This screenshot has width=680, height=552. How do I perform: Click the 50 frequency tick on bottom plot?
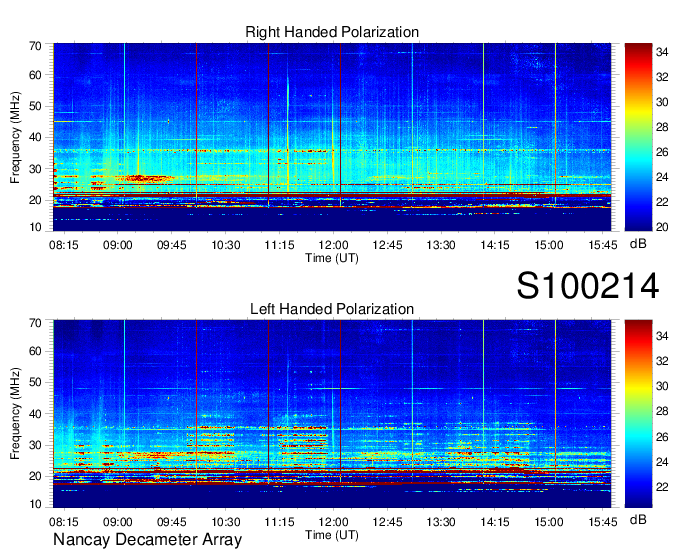[35, 382]
